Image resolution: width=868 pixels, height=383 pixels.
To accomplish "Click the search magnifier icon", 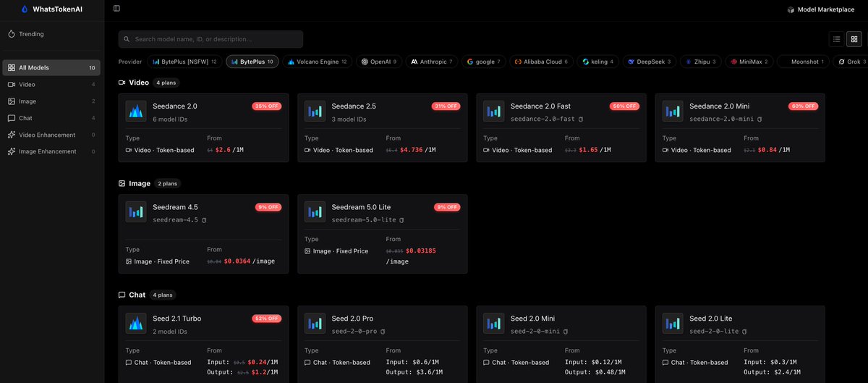I will pyautogui.click(x=127, y=39).
